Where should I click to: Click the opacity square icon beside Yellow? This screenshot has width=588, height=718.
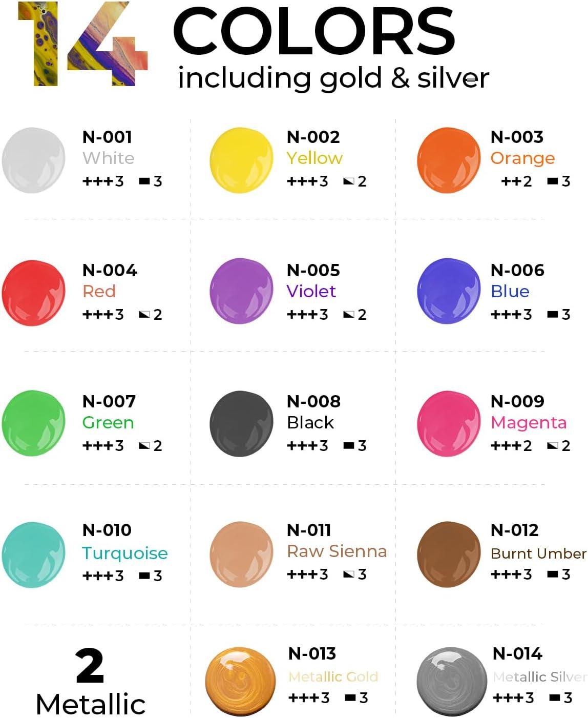click(x=349, y=181)
